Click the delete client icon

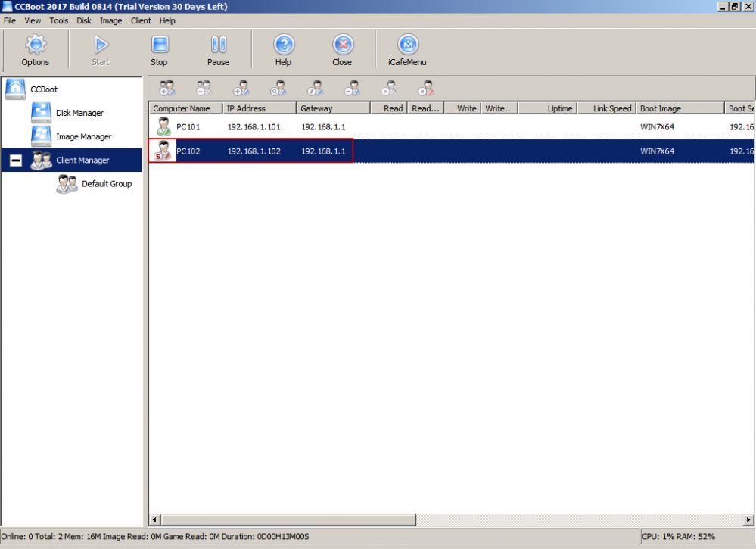coord(353,89)
